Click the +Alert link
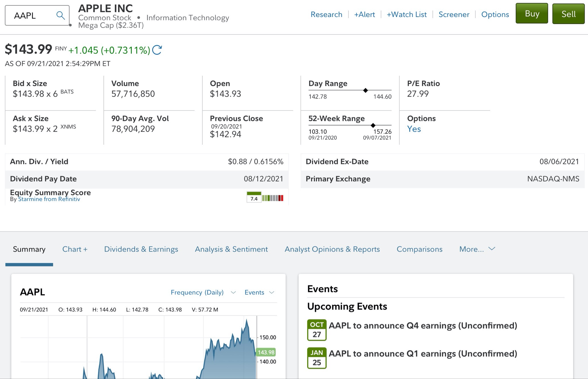Viewport: 588px width, 379px height. (x=364, y=14)
